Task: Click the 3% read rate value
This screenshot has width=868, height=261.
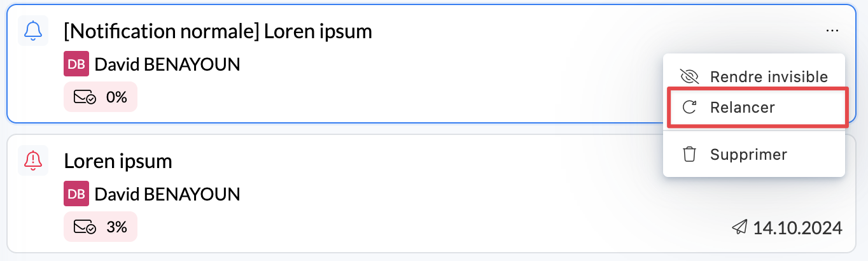Action: click(116, 227)
